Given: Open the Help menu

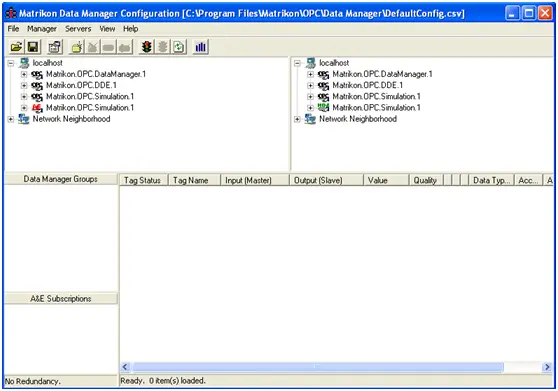Looking at the screenshot, I should pyautogui.click(x=131, y=29).
